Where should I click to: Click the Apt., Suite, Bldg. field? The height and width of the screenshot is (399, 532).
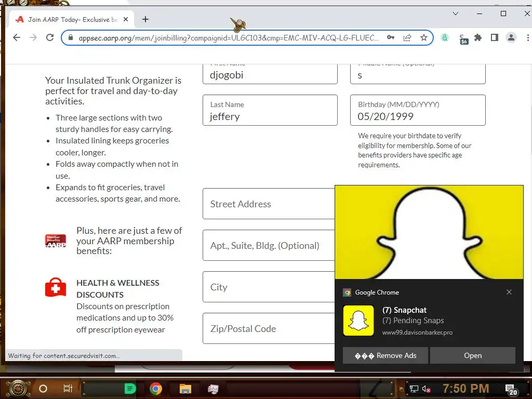point(269,245)
